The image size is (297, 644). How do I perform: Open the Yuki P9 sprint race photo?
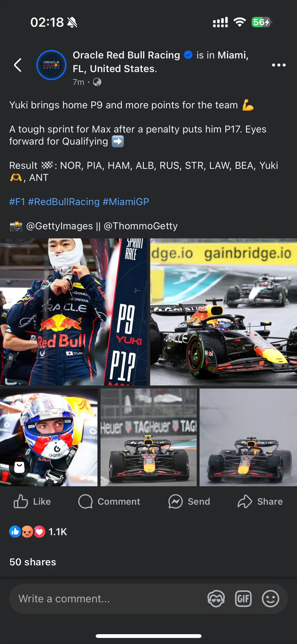tap(74, 312)
